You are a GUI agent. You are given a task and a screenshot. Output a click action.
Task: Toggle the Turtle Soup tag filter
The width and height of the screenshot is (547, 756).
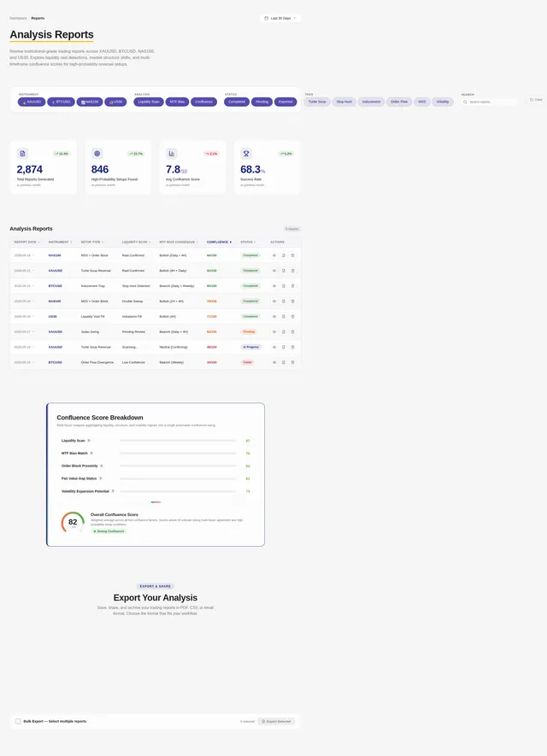tap(317, 102)
